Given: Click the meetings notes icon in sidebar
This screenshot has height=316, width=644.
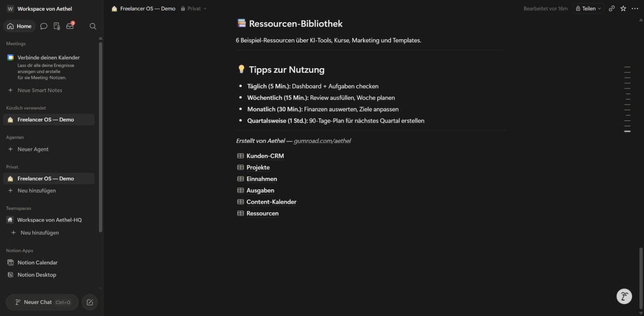Looking at the screenshot, I should pyautogui.click(x=57, y=26).
